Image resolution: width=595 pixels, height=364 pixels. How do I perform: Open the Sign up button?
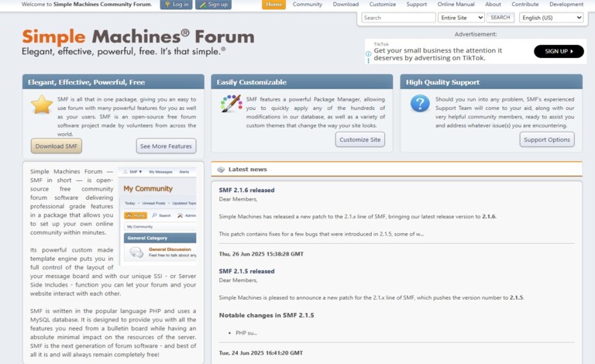click(213, 5)
